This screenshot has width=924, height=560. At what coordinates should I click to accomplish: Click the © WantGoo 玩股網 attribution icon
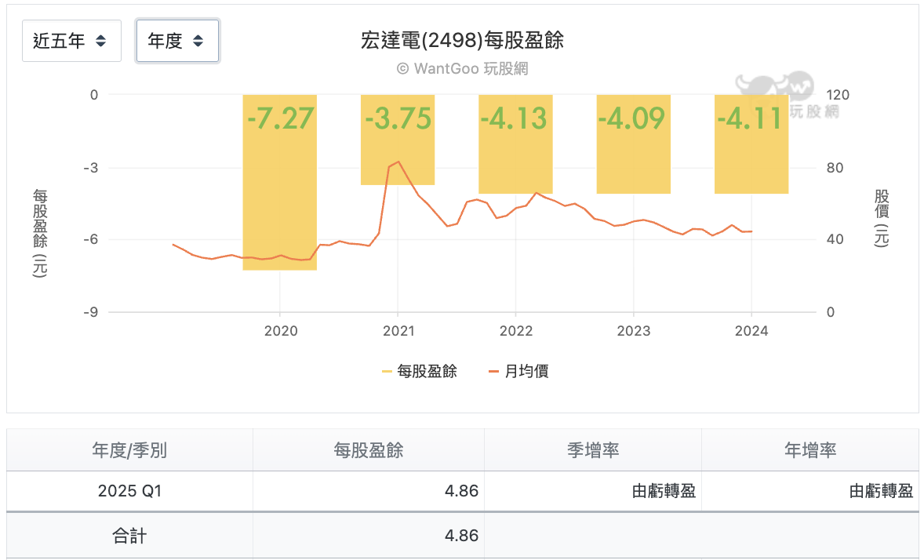coord(404,68)
